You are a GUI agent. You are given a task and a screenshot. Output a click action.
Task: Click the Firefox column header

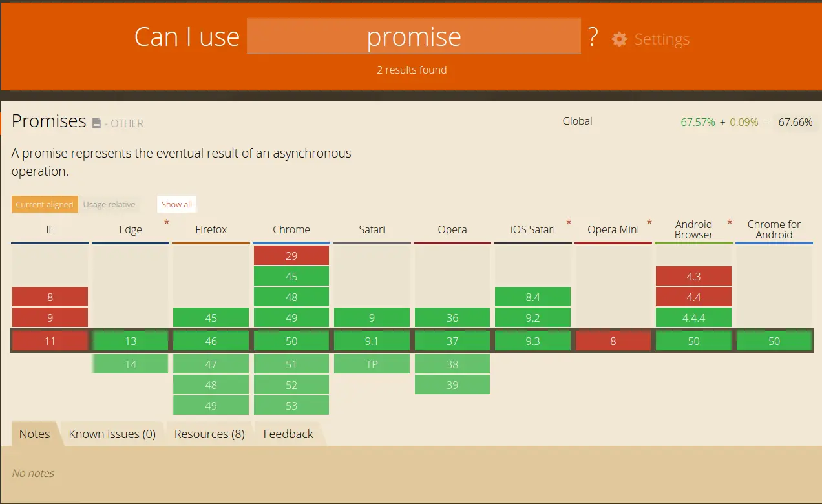coord(211,229)
